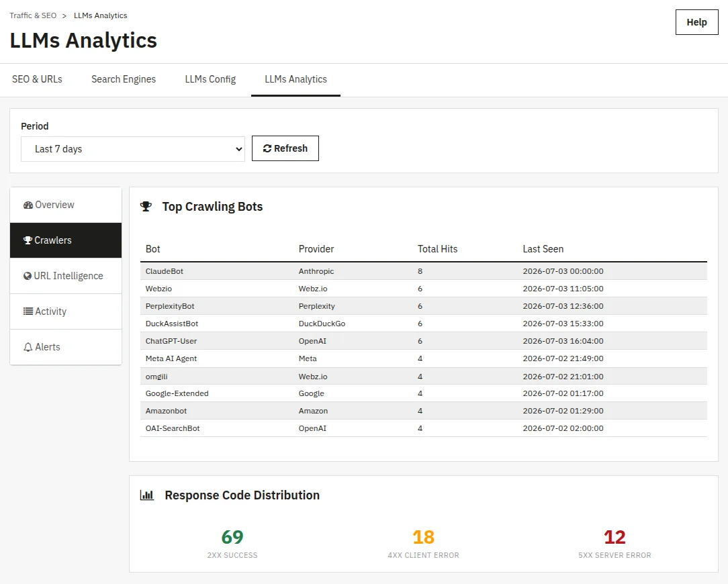
Task: Go to the LLMs Config tab
Action: click(210, 79)
